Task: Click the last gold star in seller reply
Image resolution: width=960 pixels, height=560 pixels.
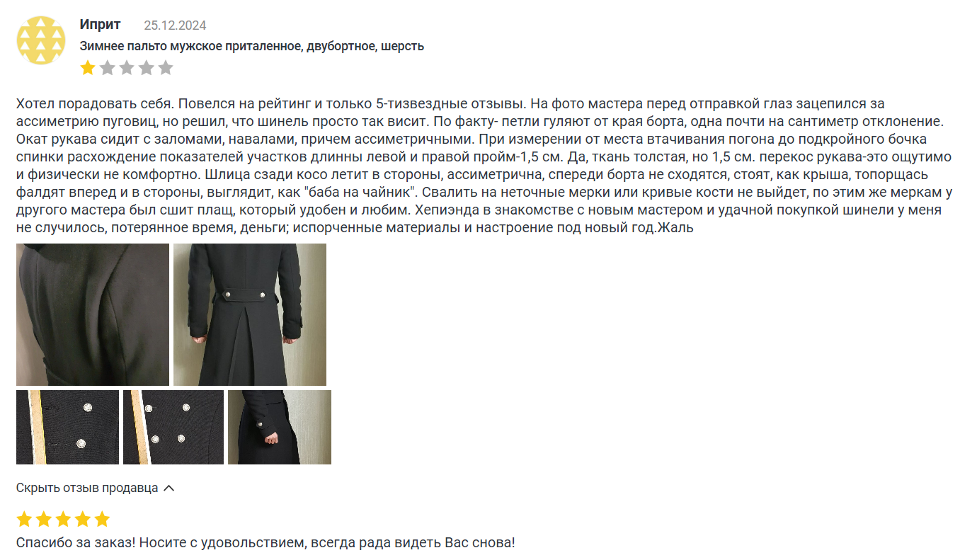Action: click(103, 520)
